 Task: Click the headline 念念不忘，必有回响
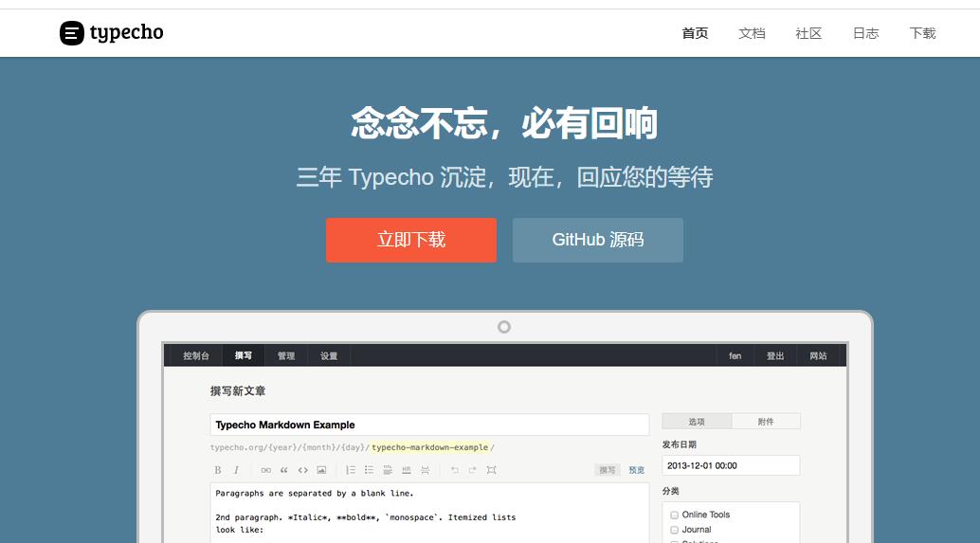coord(504,123)
